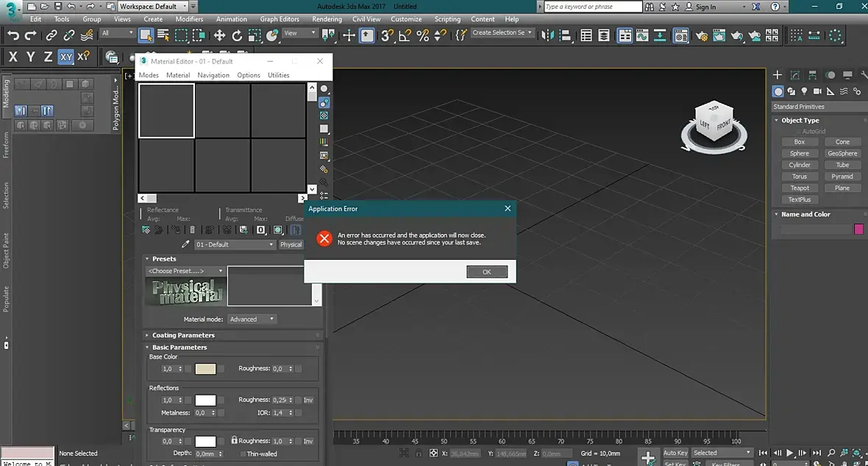Open the Modify panel tab icon
The width and height of the screenshot is (868, 466).
click(x=795, y=75)
